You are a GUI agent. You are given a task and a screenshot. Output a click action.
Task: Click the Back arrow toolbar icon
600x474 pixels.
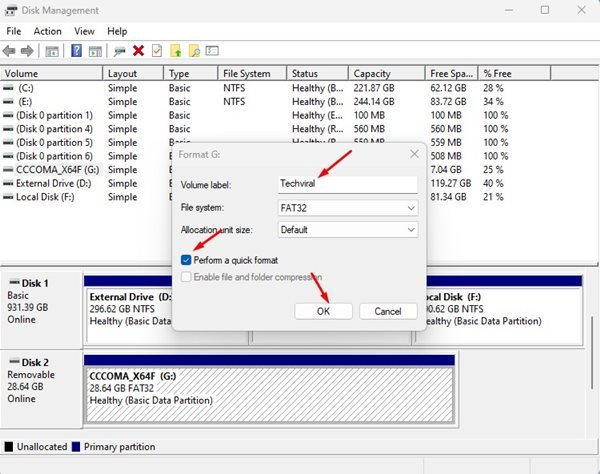tap(10, 51)
